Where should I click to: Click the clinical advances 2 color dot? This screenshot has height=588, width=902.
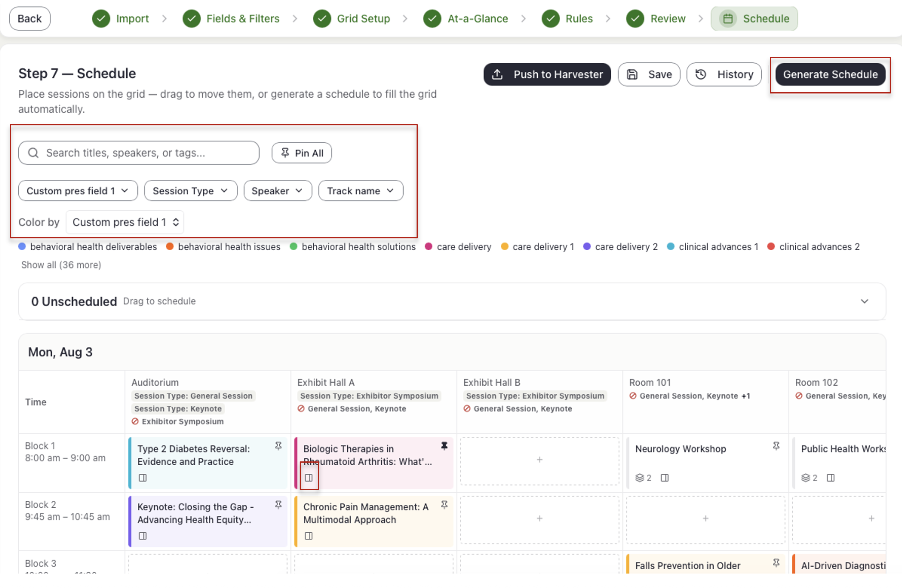pos(771,246)
